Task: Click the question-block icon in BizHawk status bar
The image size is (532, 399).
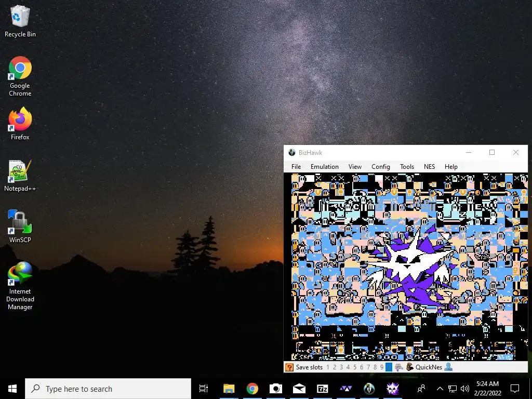Action: [x=289, y=367]
